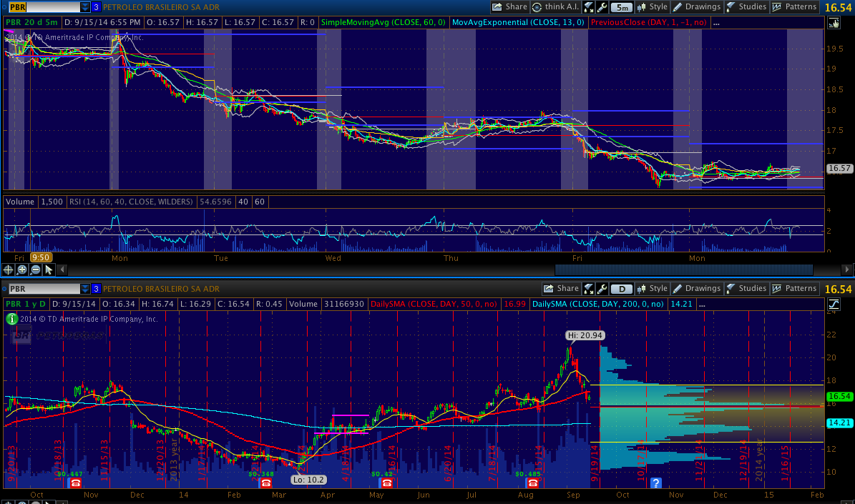855x504 pixels.
Task: Open the Patterns menu in the lower chart
Action: pyautogui.click(x=794, y=289)
